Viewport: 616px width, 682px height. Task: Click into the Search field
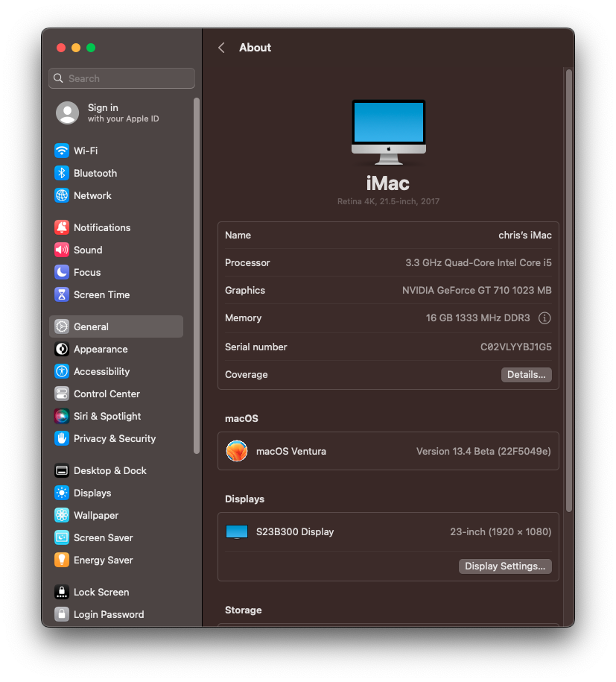121,78
